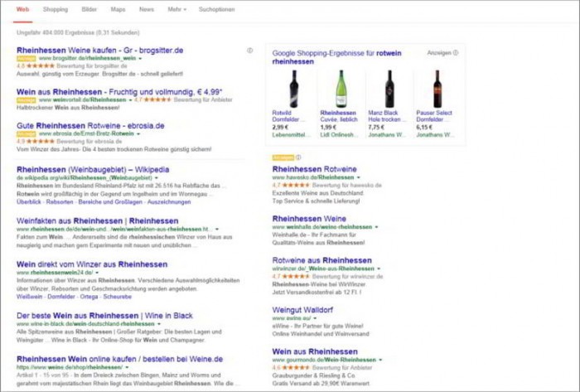
Task: Click the Scheurebe sitelink
Action: (118, 297)
